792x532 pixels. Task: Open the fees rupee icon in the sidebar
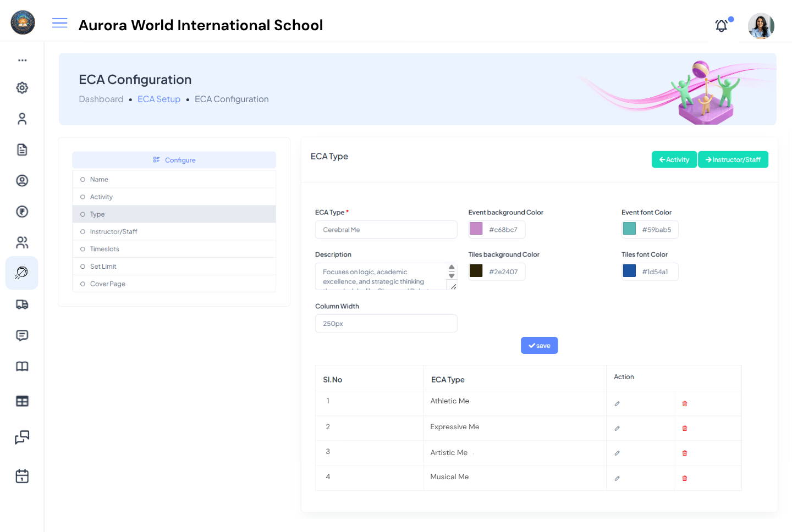pos(22,212)
